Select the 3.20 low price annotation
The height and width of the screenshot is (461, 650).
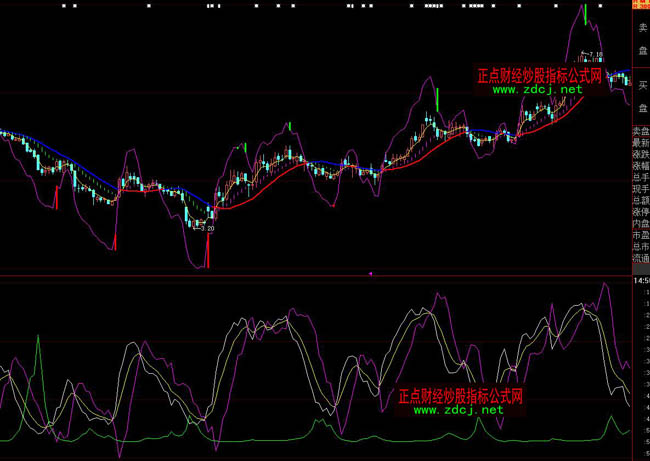click(x=207, y=228)
